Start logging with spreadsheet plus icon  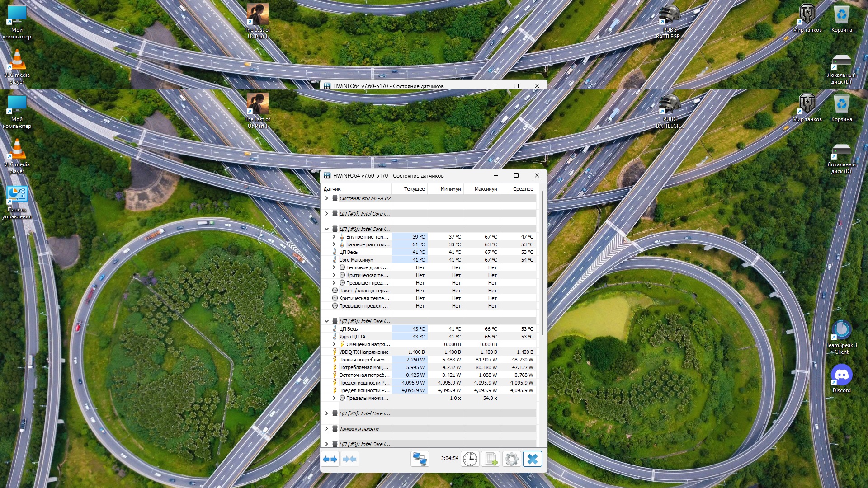[x=491, y=460]
